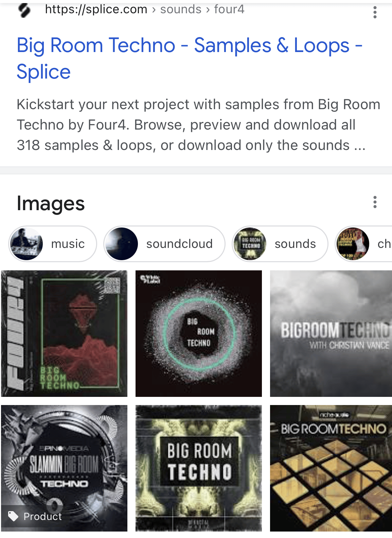392x538 pixels.
Task: Click the Images section heading
Action: [x=51, y=203]
